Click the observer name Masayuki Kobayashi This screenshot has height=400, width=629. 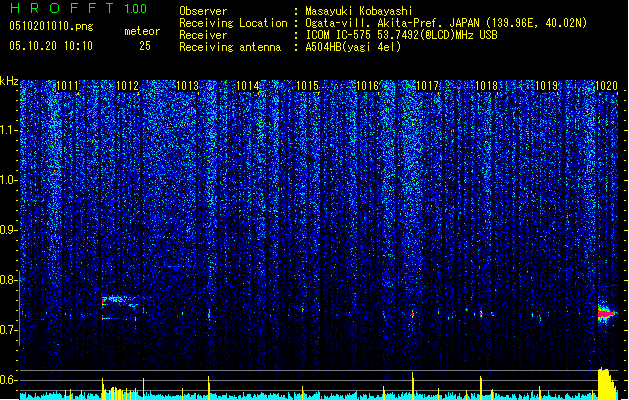click(359, 11)
